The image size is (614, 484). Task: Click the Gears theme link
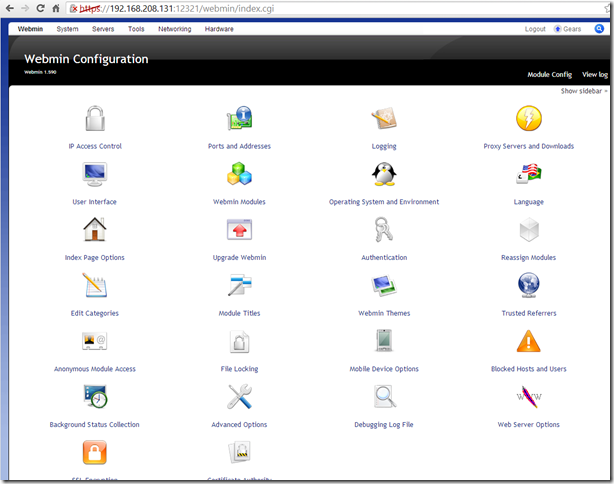pyautogui.click(x=567, y=29)
